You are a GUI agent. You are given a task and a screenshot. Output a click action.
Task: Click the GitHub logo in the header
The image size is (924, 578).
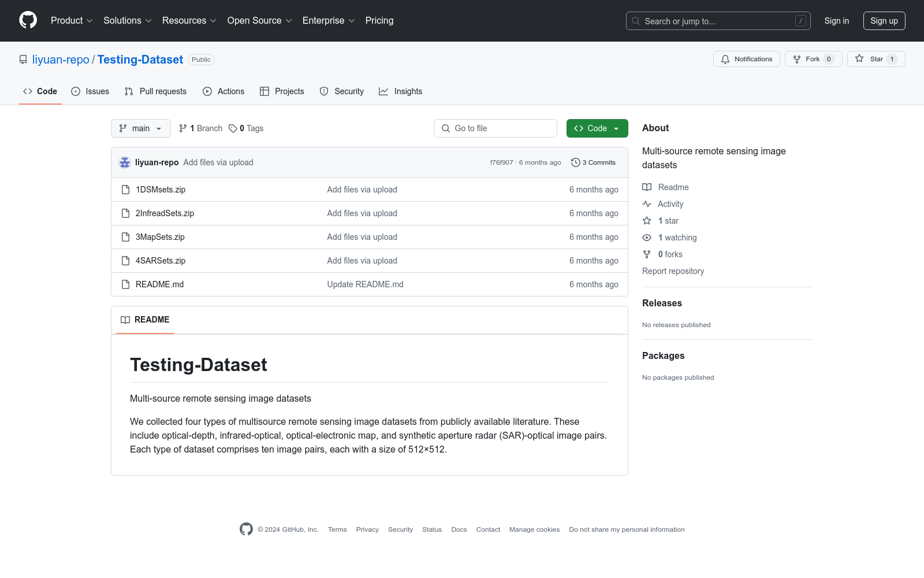click(x=28, y=20)
